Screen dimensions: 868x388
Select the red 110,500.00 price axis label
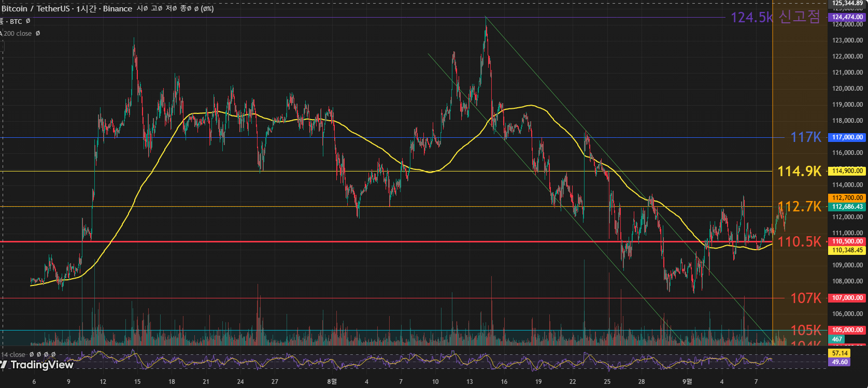(x=847, y=241)
